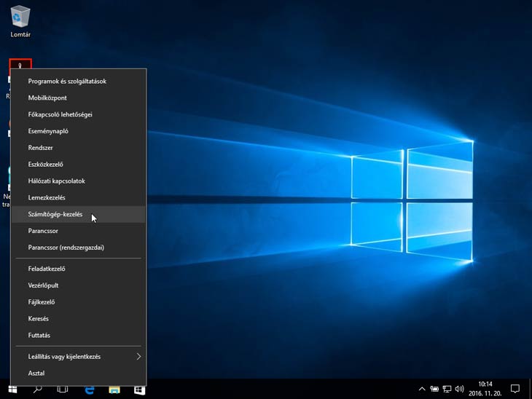Open the network tray icon
This screenshot has height=399, width=532.
447,390
